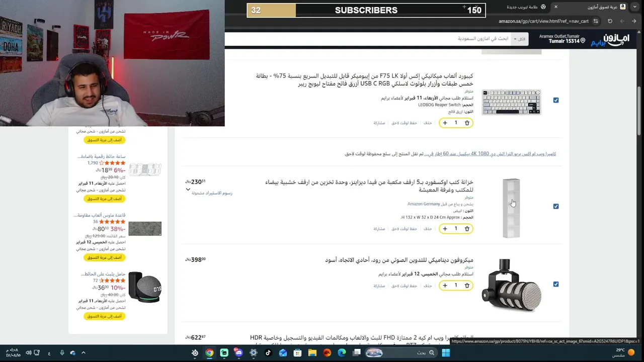Image resolution: width=644 pixels, height=362 pixels.
Task: Expand import fees chevron under 230 price
Action: (188, 190)
